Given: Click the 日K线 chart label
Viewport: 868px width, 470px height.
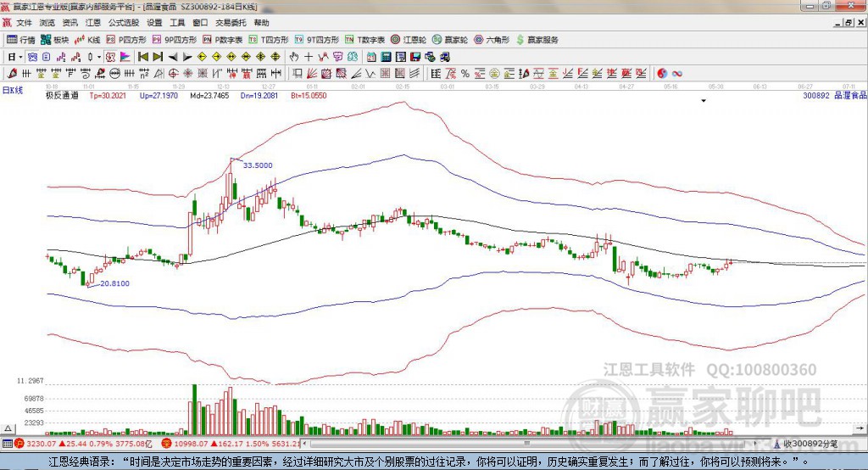Looking at the screenshot, I should pos(12,90).
